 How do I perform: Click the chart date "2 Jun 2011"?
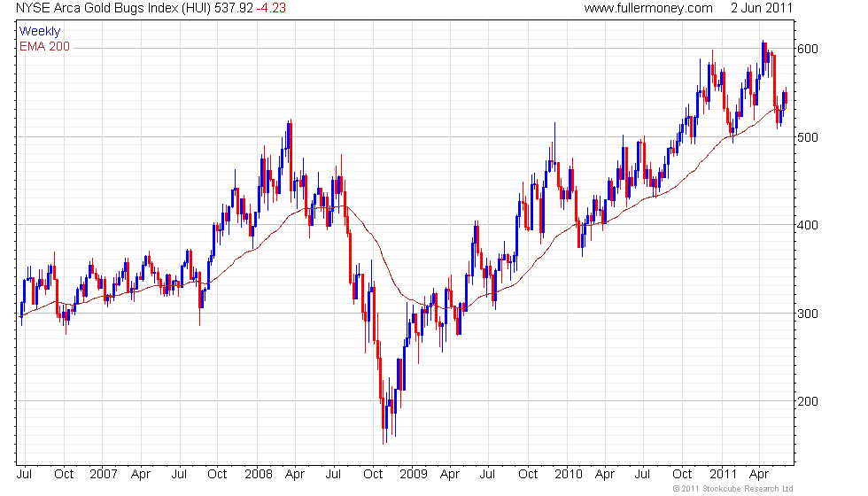click(762, 8)
